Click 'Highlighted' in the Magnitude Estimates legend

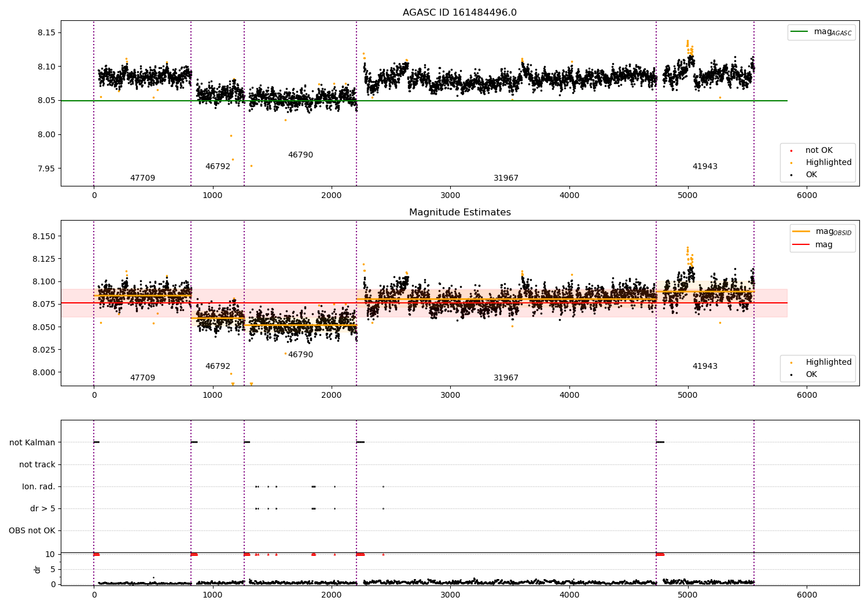[829, 362]
